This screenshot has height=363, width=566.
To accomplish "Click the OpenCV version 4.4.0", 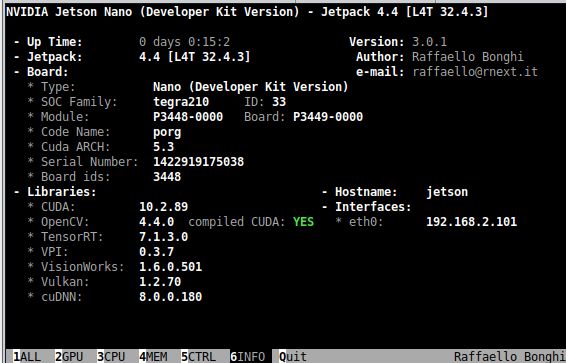I will [x=156, y=222].
